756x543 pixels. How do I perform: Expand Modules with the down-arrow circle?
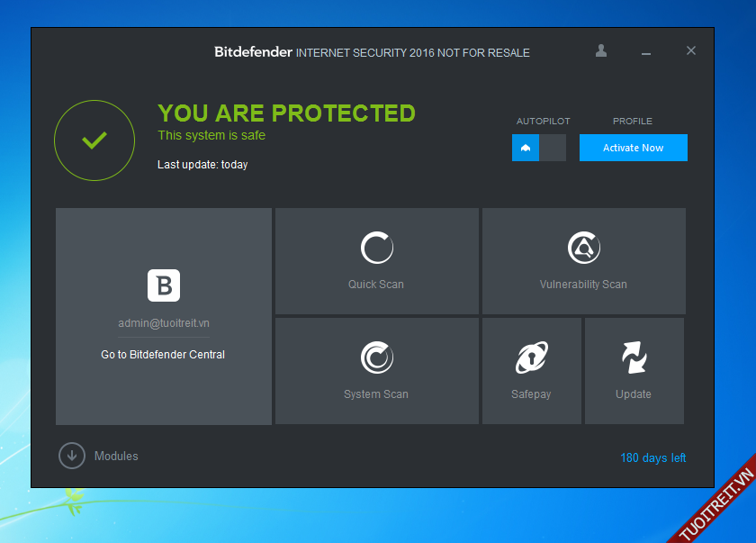coord(72,456)
